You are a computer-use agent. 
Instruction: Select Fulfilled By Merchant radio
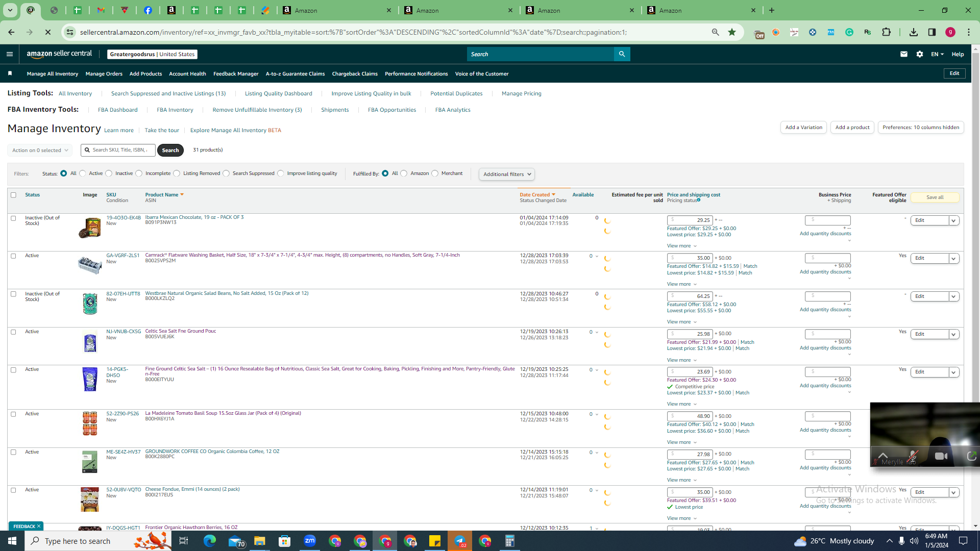[x=435, y=173]
